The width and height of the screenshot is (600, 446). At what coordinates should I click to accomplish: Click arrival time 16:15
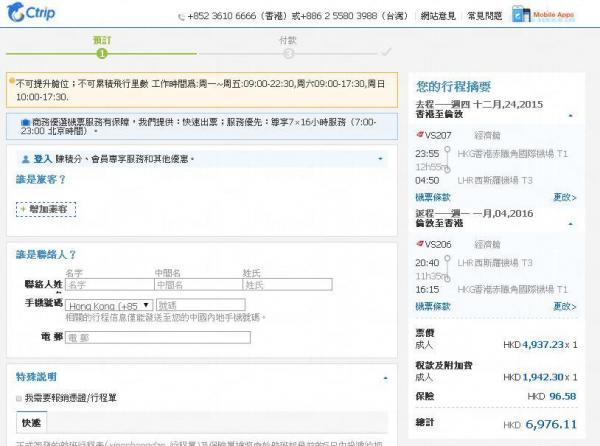pyautogui.click(x=427, y=290)
